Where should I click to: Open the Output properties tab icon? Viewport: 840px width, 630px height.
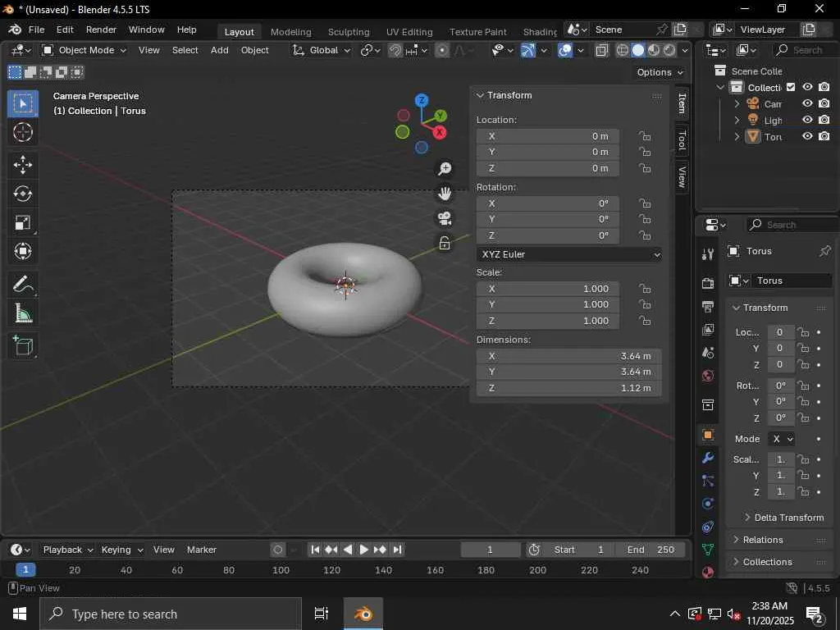click(708, 307)
